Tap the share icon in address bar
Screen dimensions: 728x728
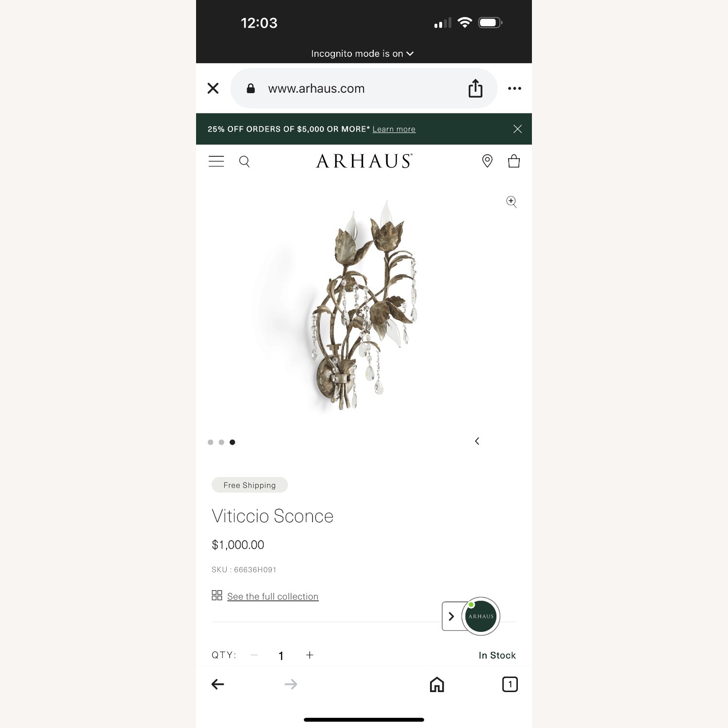476,88
